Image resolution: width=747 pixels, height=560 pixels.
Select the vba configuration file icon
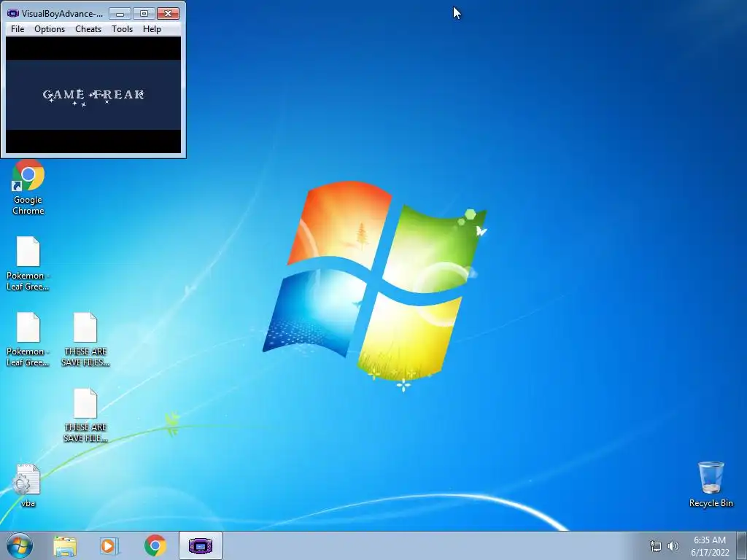28,485
